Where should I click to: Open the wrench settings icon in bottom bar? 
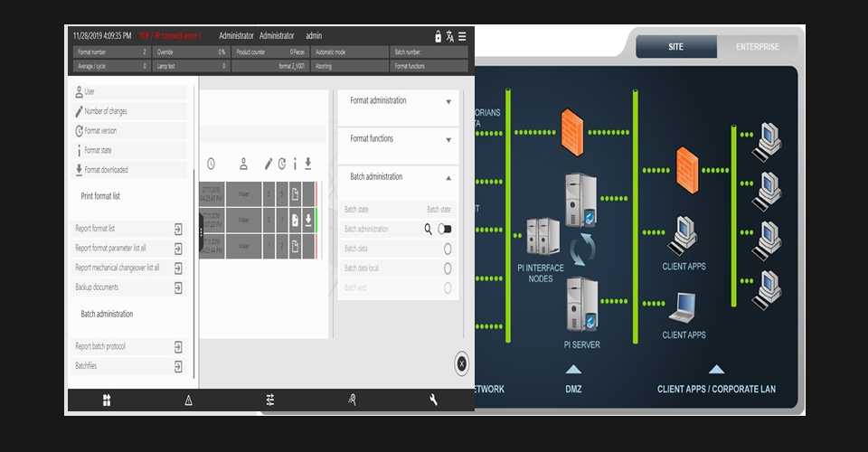click(x=433, y=400)
